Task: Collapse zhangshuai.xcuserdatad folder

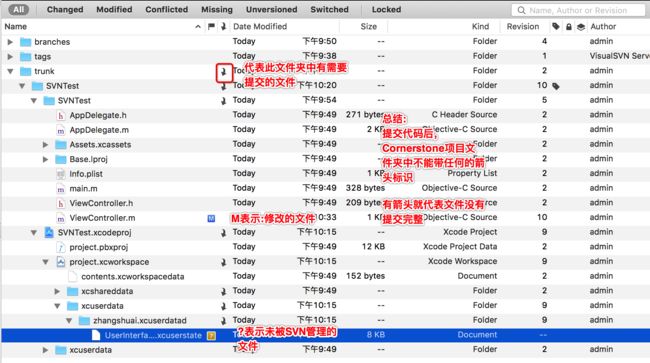Action: [69, 321]
